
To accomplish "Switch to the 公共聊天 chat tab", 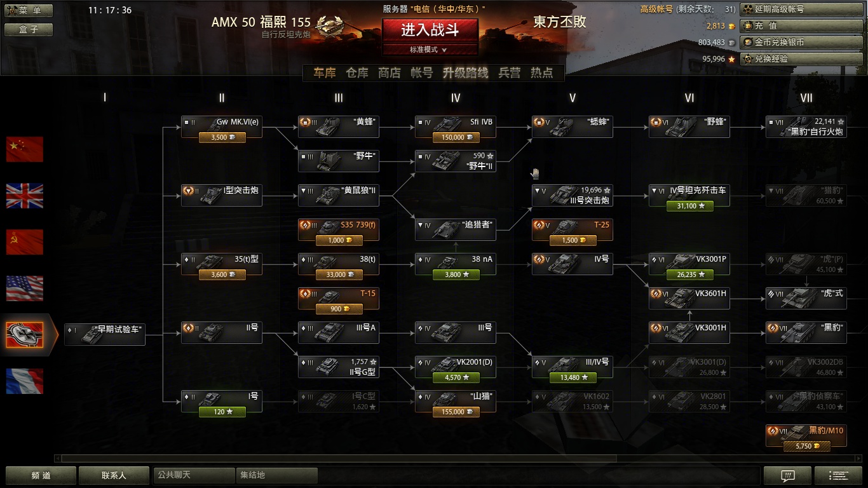I will tap(194, 475).
